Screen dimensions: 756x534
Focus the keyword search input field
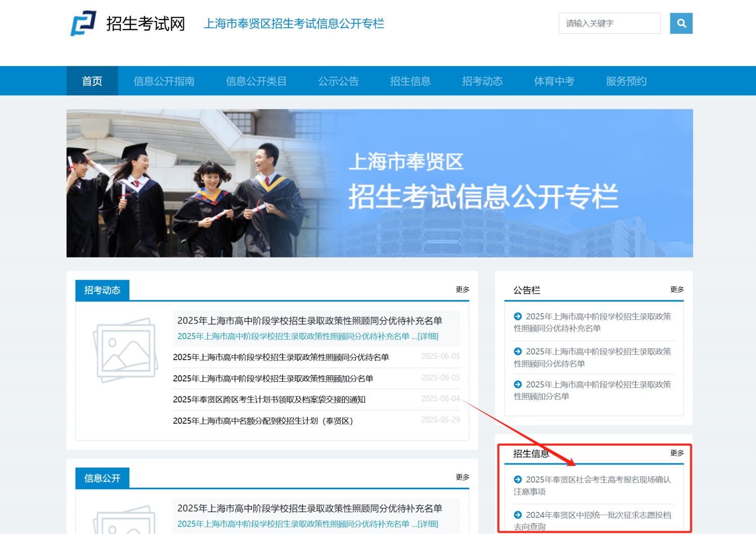[x=609, y=23]
